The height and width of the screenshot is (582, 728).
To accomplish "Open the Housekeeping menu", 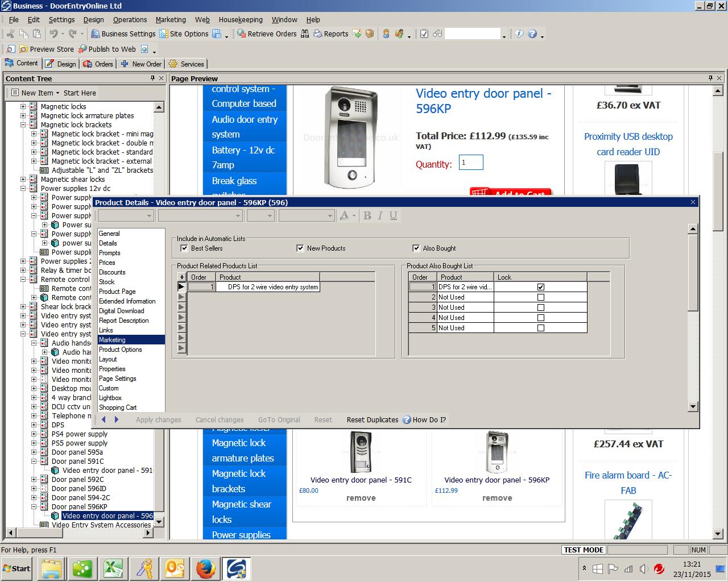I will point(241,19).
